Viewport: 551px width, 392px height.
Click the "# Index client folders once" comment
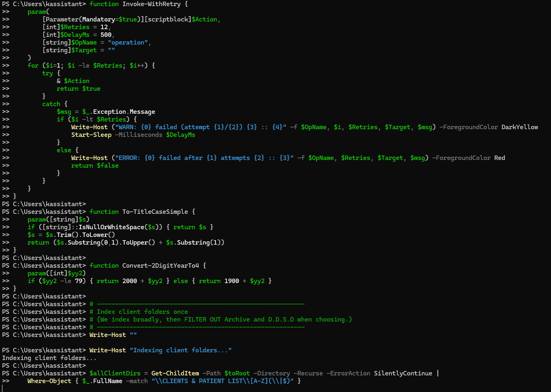(139, 312)
